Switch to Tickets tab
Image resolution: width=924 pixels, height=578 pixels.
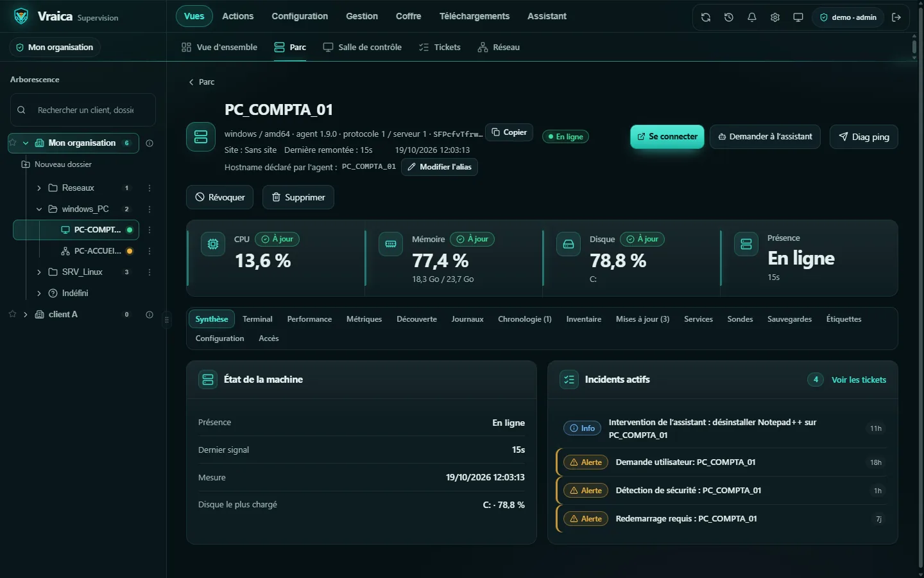[x=440, y=48]
